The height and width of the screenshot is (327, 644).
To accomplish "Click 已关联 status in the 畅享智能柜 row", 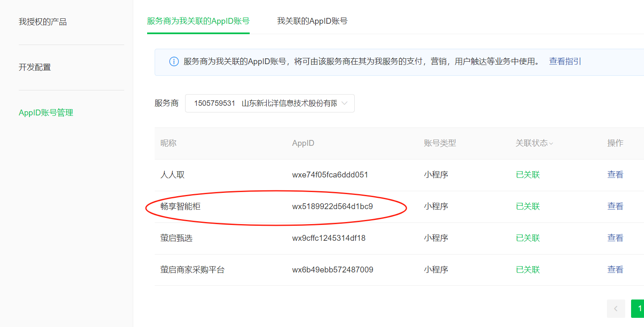I will pos(528,206).
